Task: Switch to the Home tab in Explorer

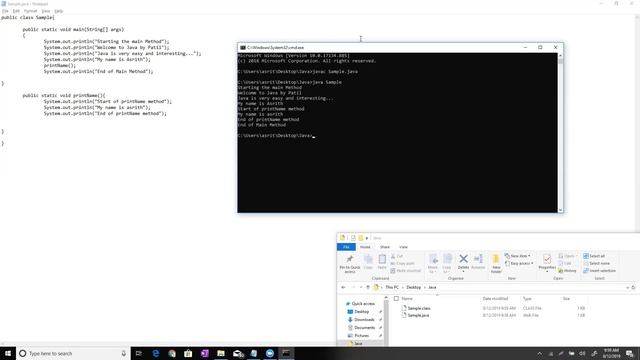Action: click(x=365, y=247)
